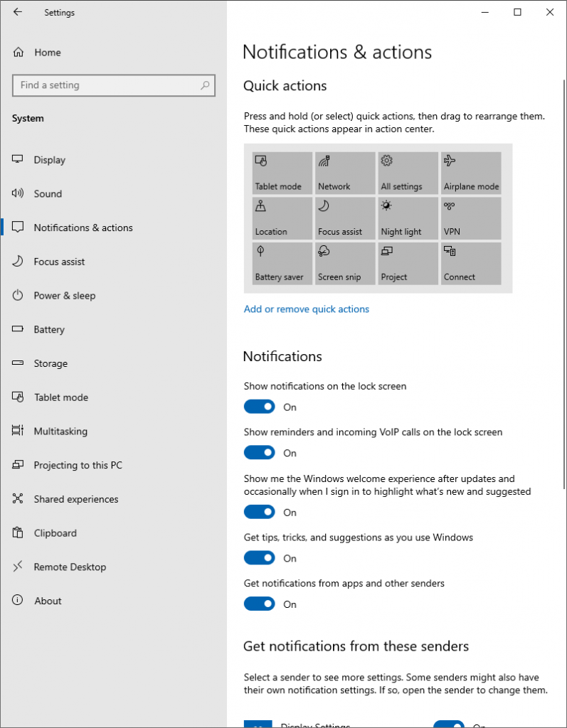The image size is (567, 728).
Task: Click the 'System' category label
Action: point(28,119)
